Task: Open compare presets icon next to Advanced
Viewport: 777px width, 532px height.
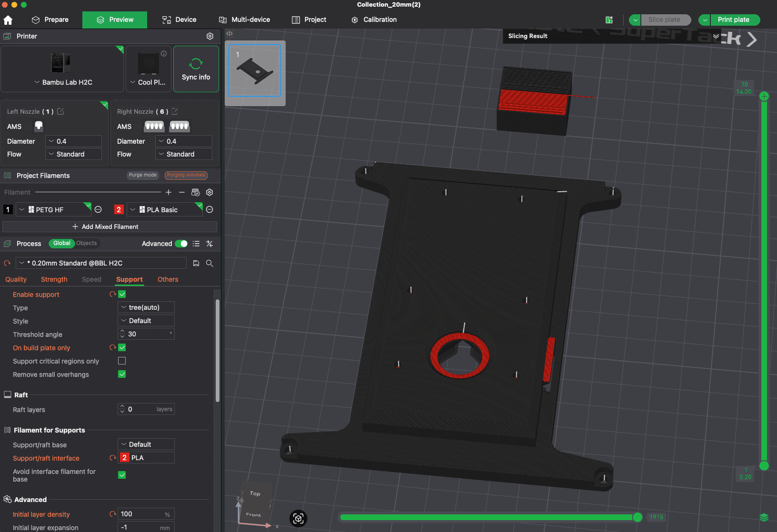Action: click(209, 244)
